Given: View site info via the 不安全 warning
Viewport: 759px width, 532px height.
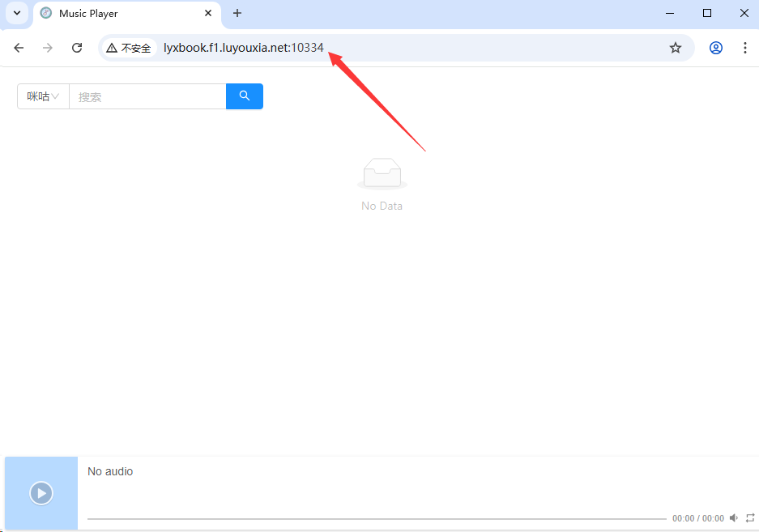Looking at the screenshot, I should [x=129, y=48].
